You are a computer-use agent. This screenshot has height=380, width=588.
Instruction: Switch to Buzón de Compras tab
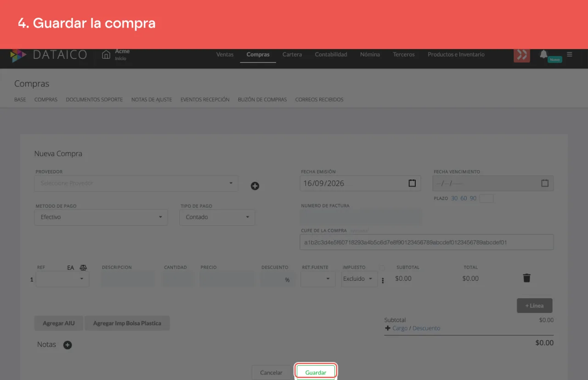[262, 100]
